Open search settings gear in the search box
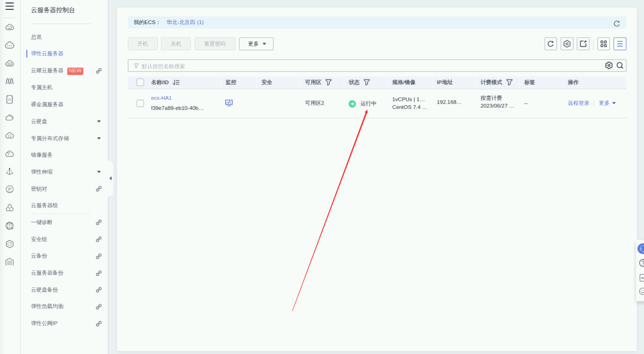Screen dimensions: 644x354 click(609, 66)
